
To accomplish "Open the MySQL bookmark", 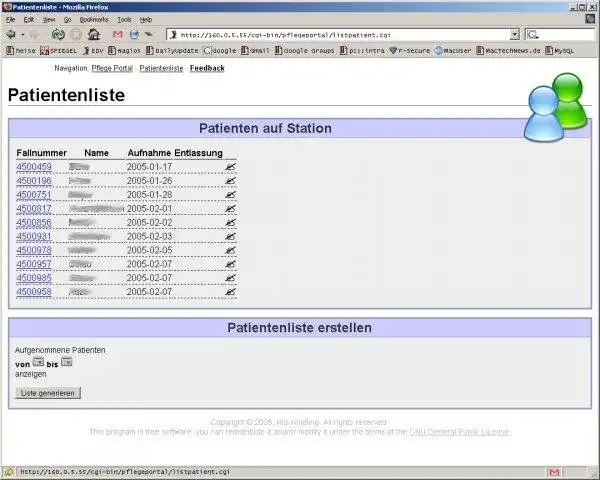I will tap(559, 51).
